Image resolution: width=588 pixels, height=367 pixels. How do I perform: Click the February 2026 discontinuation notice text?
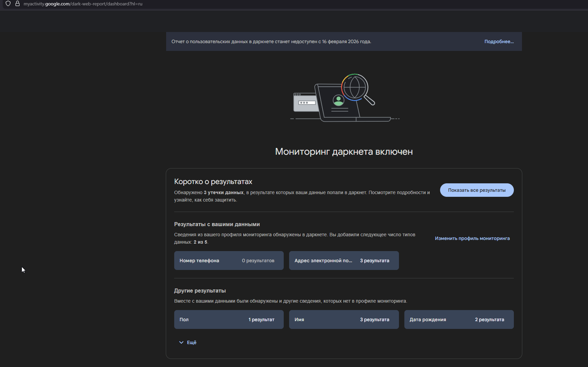coord(271,41)
